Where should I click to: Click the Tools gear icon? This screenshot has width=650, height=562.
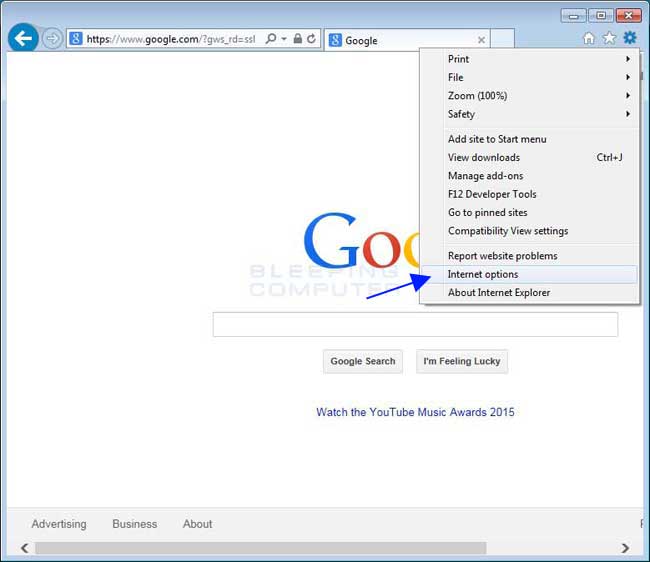629,39
